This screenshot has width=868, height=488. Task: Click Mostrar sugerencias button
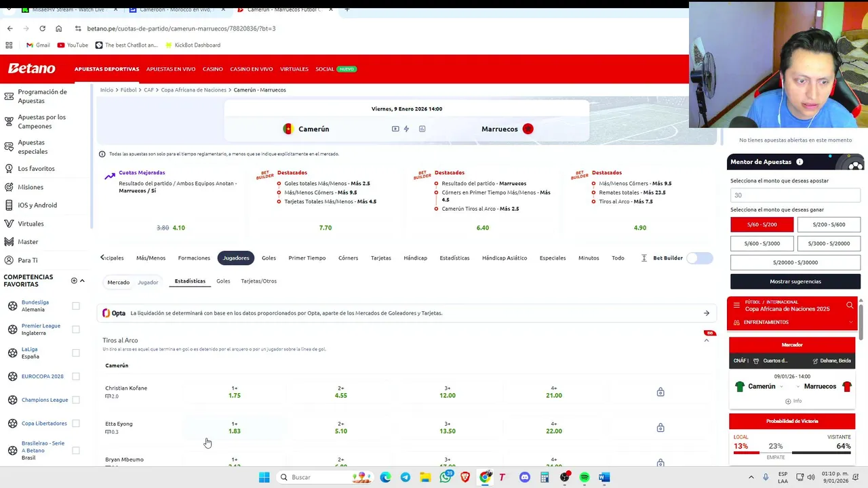[795, 281]
